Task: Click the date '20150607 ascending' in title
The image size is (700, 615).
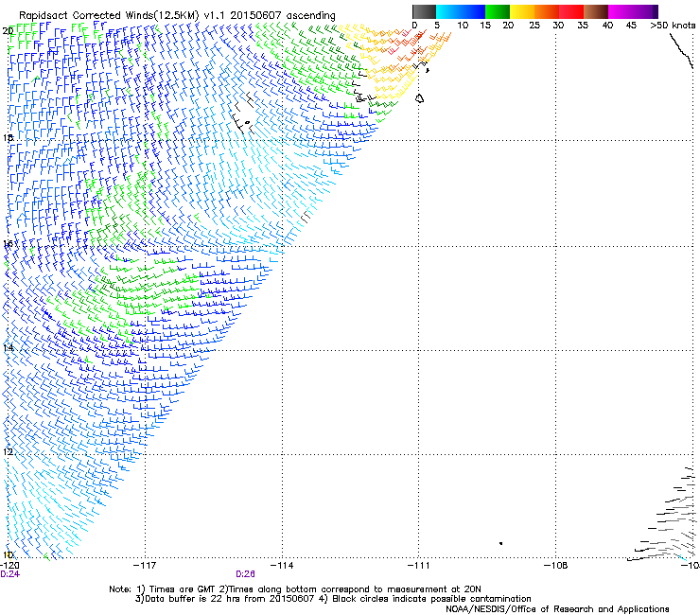Action: [x=283, y=15]
